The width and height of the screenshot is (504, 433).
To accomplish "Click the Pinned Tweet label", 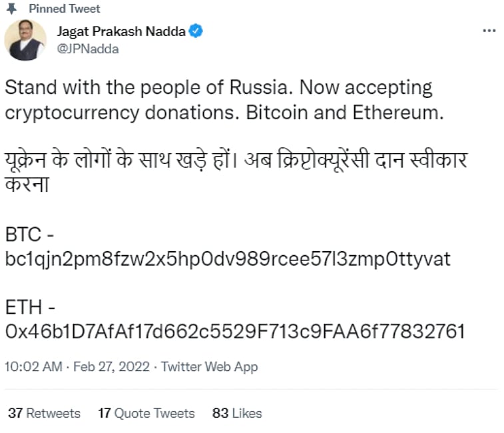I will [x=65, y=9].
